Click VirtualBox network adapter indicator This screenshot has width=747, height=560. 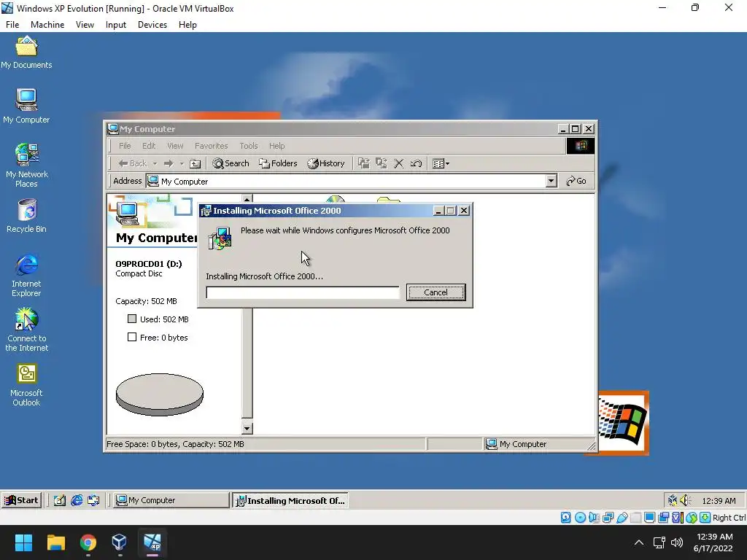pos(608,517)
